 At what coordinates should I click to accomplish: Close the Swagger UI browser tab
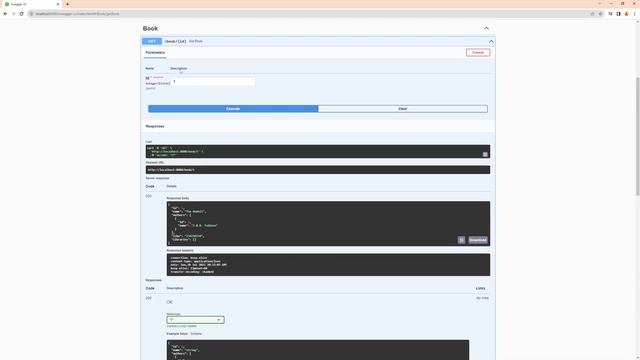[x=58, y=4]
